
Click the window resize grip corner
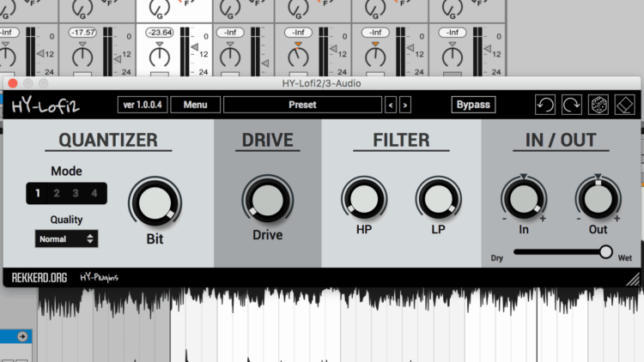(633, 280)
